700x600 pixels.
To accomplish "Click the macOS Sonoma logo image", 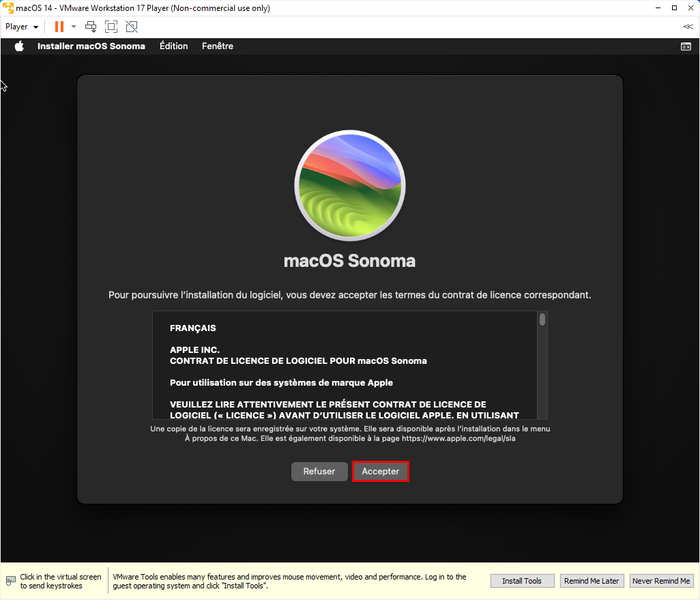I will (349, 186).
